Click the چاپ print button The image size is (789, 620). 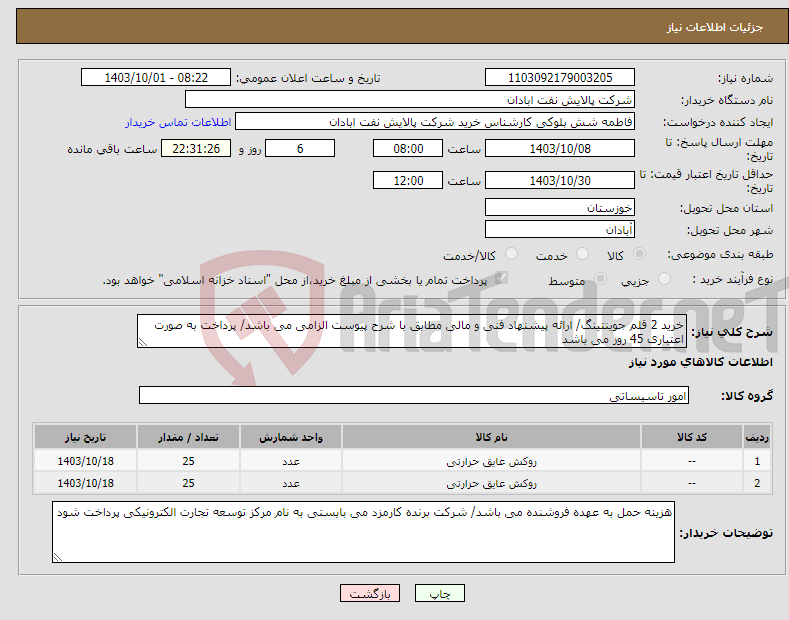pos(440,593)
